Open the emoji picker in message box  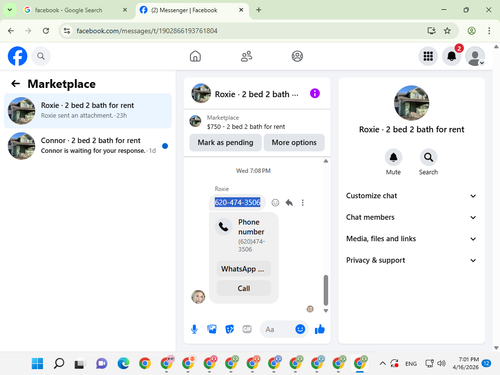click(x=300, y=329)
